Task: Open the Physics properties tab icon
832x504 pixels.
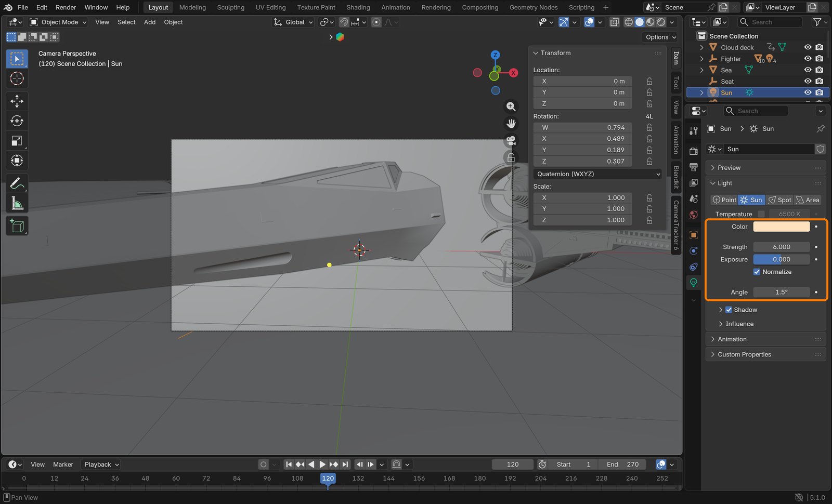Action: point(694,251)
